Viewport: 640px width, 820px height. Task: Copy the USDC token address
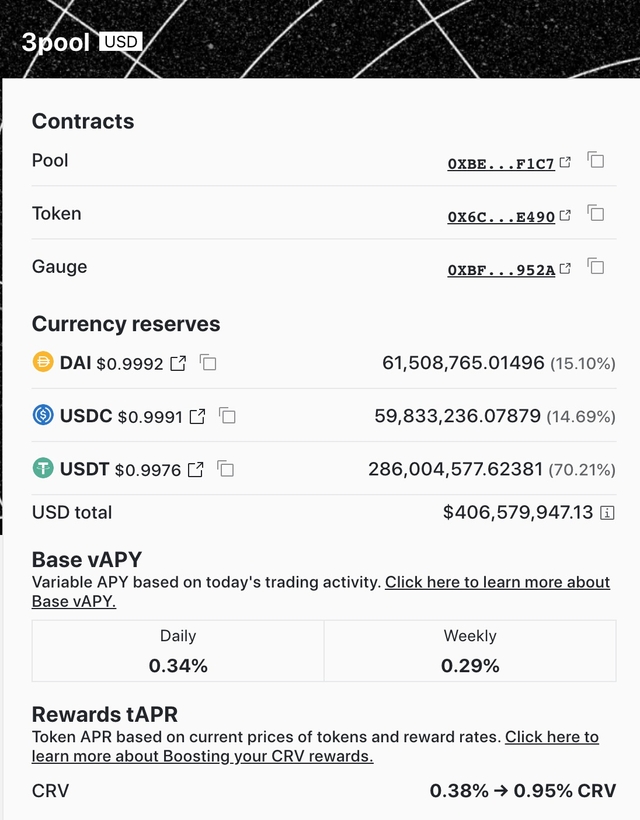coord(227,416)
